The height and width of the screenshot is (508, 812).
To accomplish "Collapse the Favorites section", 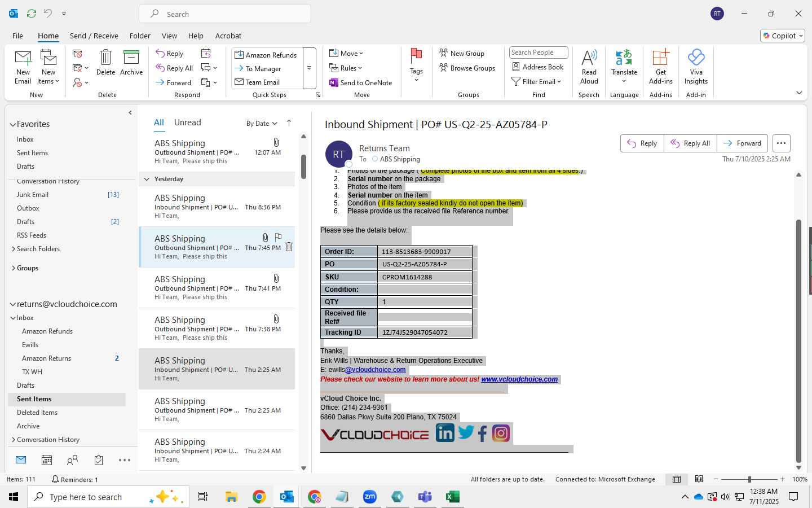I will tap(13, 125).
